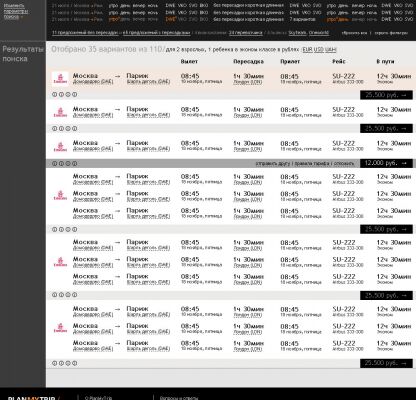Toggle the orange-highlighted DME airport filter
416x400 pixels.
[170, 19]
